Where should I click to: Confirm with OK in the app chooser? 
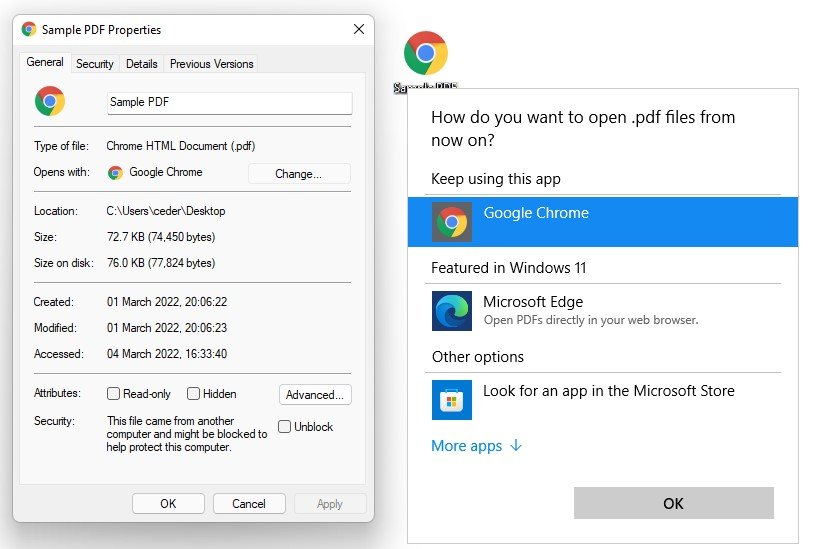pyautogui.click(x=674, y=503)
